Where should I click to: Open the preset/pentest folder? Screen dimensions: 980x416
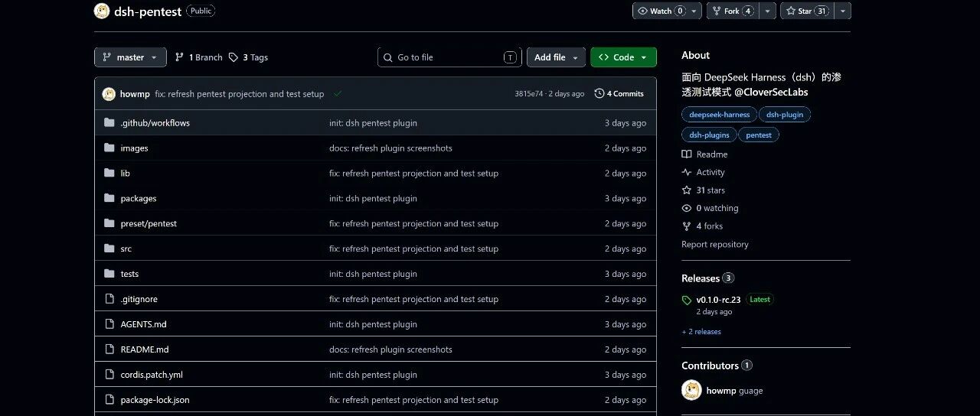click(x=149, y=223)
